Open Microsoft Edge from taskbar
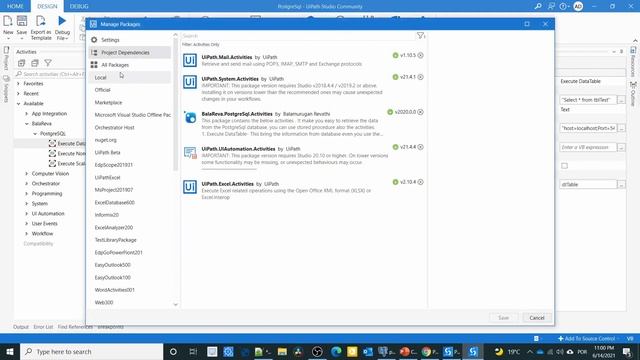This screenshot has height=360, width=640. pos(336,351)
